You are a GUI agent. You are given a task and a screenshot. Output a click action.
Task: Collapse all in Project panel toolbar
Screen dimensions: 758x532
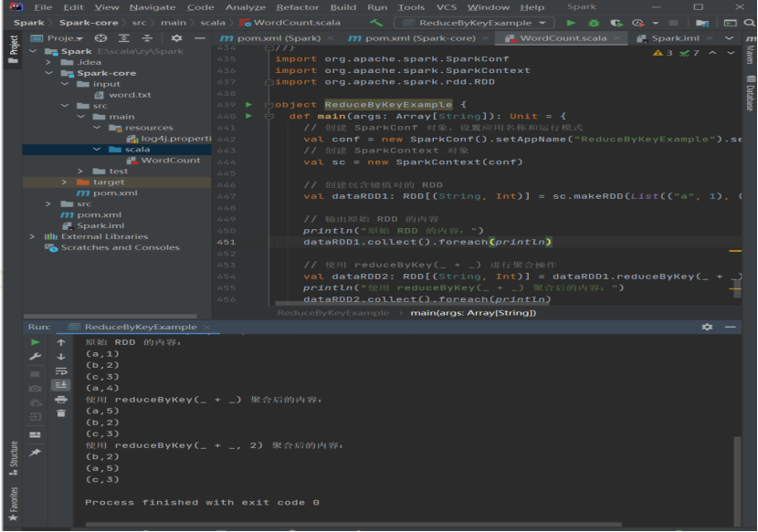(147, 38)
